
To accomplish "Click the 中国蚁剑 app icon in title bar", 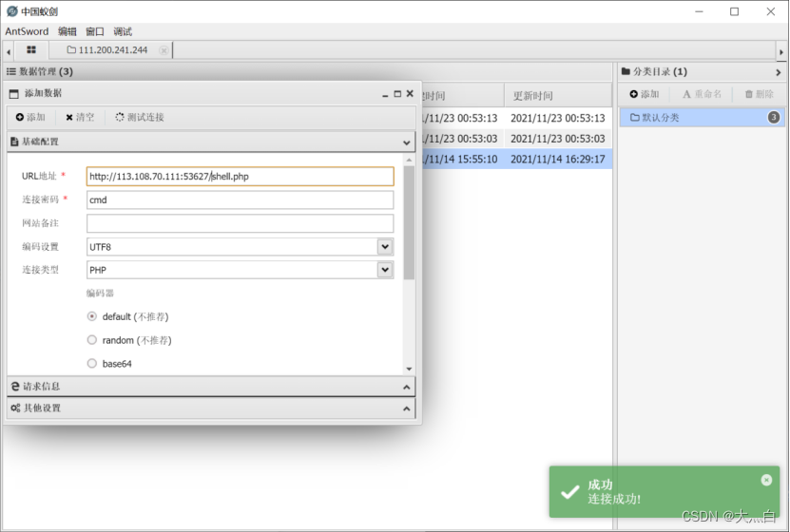I will 11,11.
